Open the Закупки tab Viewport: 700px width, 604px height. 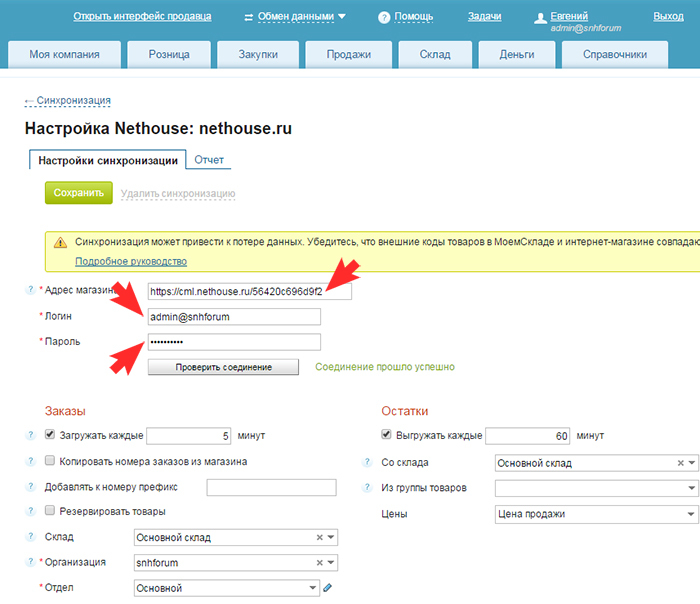coord(258,54)
